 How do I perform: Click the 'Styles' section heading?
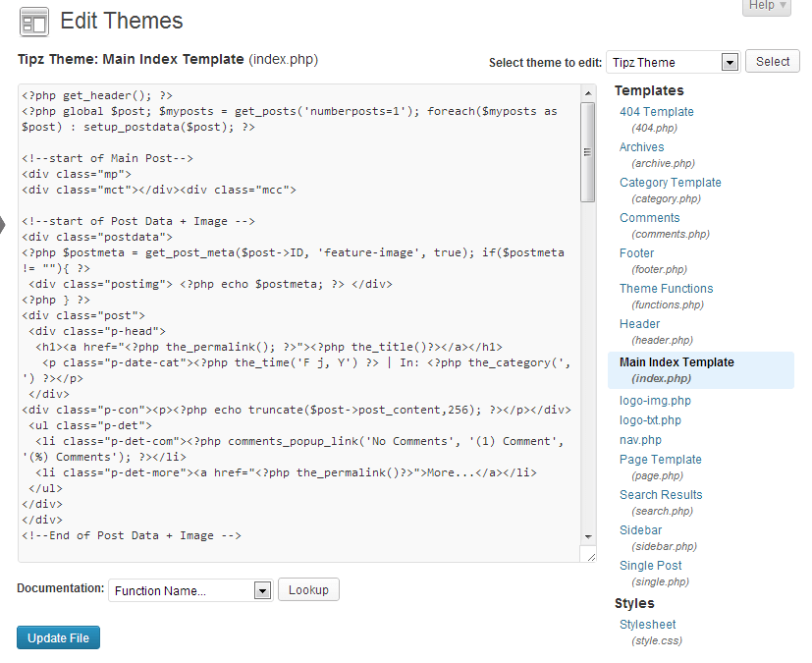pyautogui.click(x=634, y=603)
